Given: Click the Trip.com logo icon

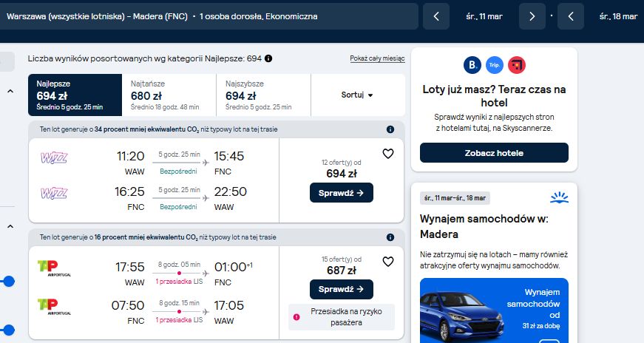Looking at the screenshot, I should click(x=495, y=65).
